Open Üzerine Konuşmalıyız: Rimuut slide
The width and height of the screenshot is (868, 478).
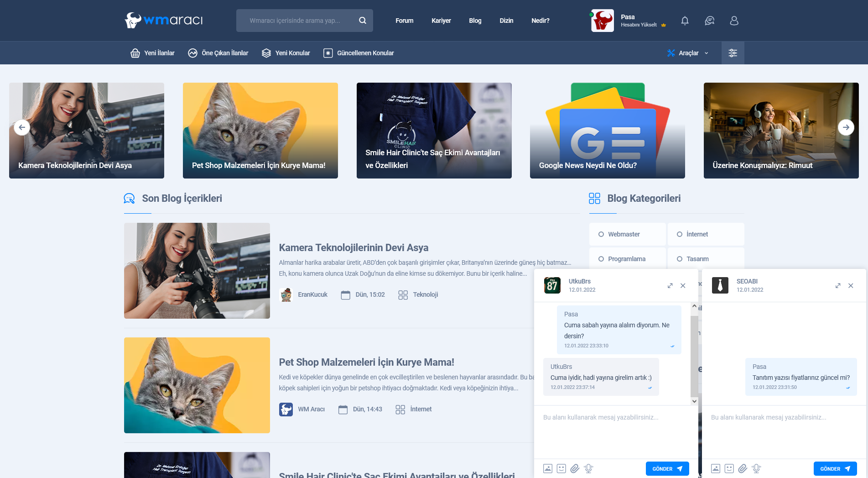point(781,131)
